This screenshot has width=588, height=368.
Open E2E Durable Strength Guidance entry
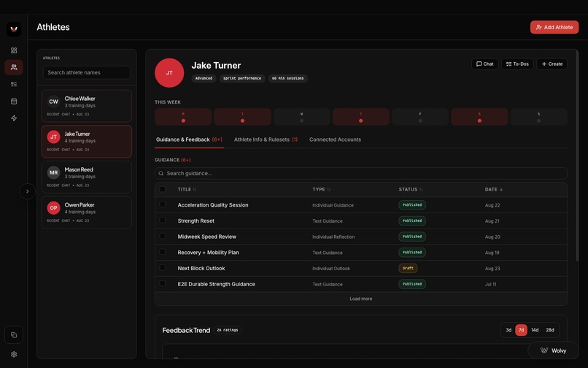tap(216, 284)
